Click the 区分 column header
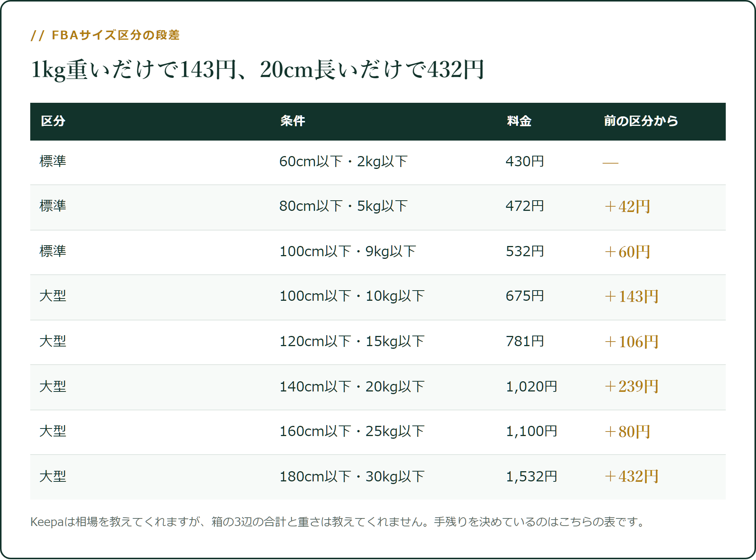This screenshot has height=560, width=756. tap(53, 121)
